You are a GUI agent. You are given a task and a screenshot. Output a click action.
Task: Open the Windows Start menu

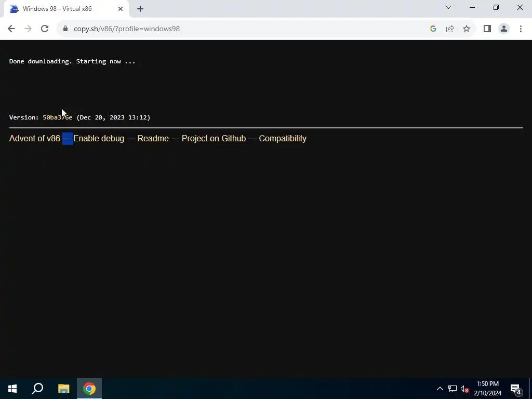[x=12, y=389]
